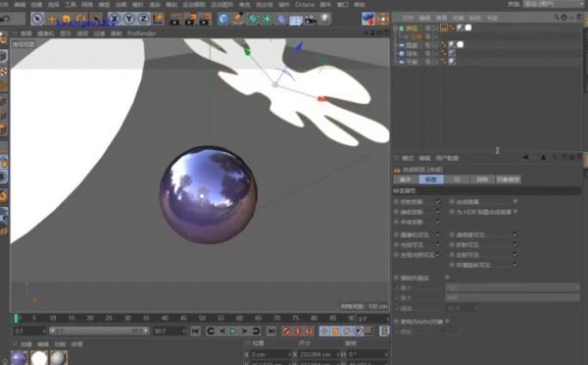Toggle the 投射投影 (Cast Shadows) checkbox
Screen dimensions: 588x365
coord(438,202)
